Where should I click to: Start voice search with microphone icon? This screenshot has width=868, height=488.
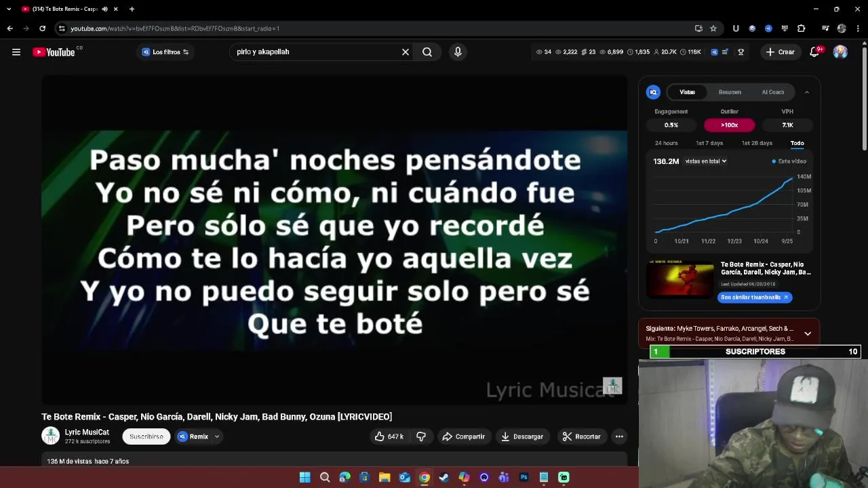(x=458, y=52)
